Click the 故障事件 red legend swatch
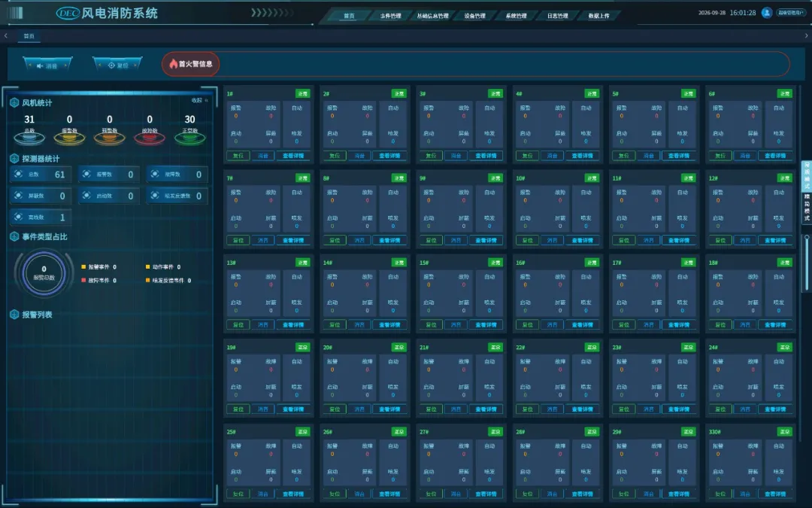The height and width of the screenshot is (508, 812). pyautogui.click(x=83, y=281)
